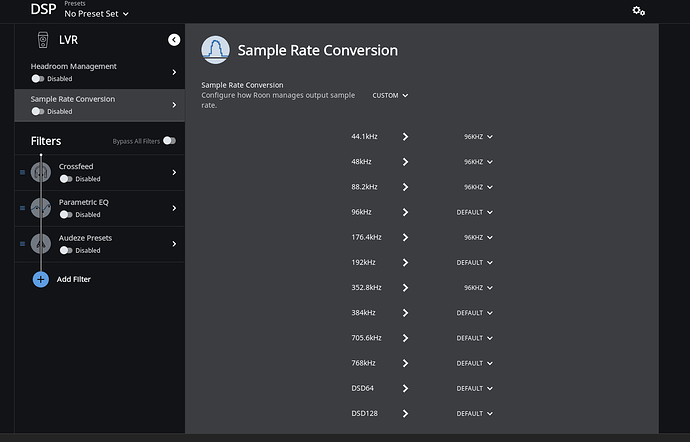Screen dimensions: 690x442
Task: Open the DSP settings gear icon
Action: 639,11
